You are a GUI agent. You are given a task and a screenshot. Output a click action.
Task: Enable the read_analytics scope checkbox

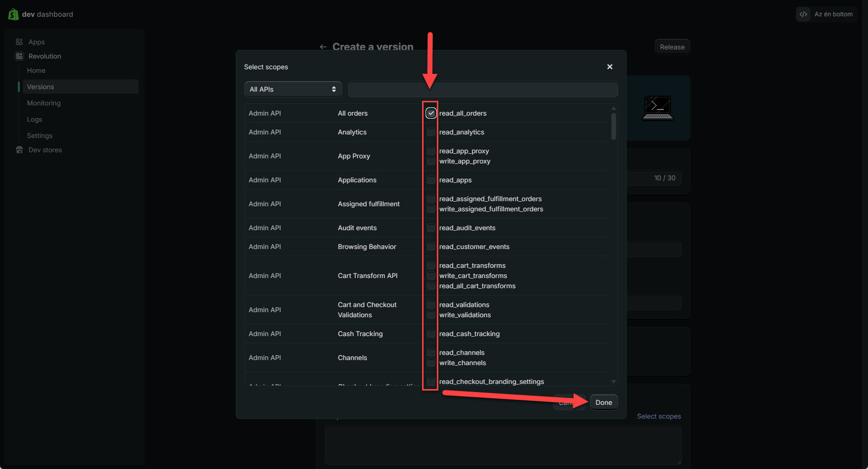pyautogui.click(x=431, y=132)
